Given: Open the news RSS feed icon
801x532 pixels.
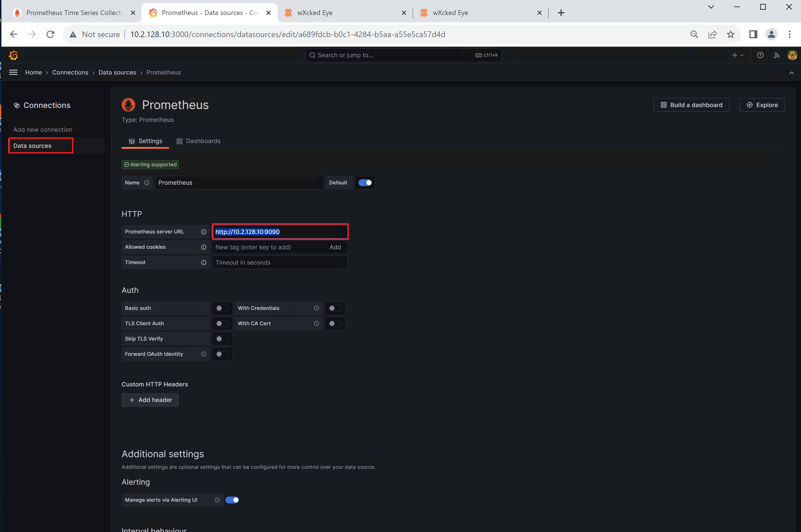Looking at the screenshot, I should pos(777,55).
